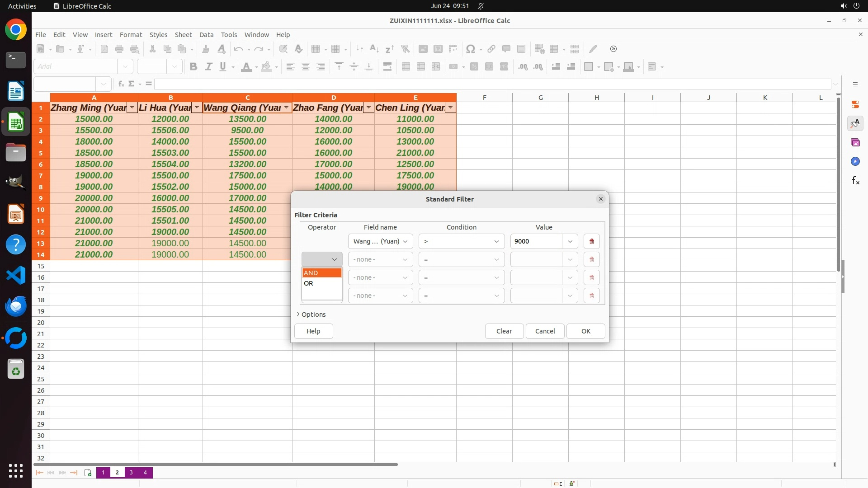Viewport: 868px width, 488px height.
Task: Expand the Options section
Action: 311,314
